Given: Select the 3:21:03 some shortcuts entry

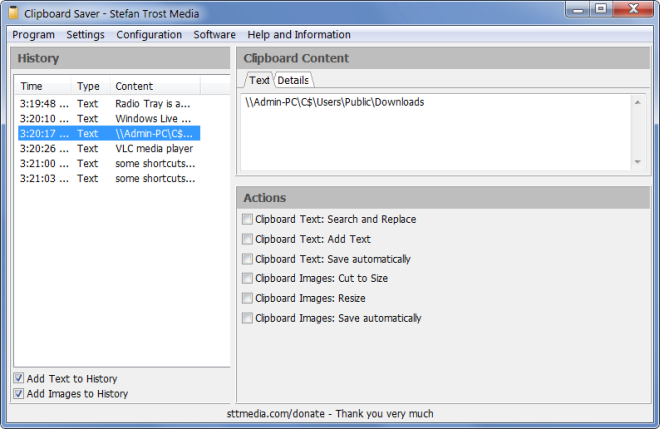Looking at the screenshot, I should (109, 179).
